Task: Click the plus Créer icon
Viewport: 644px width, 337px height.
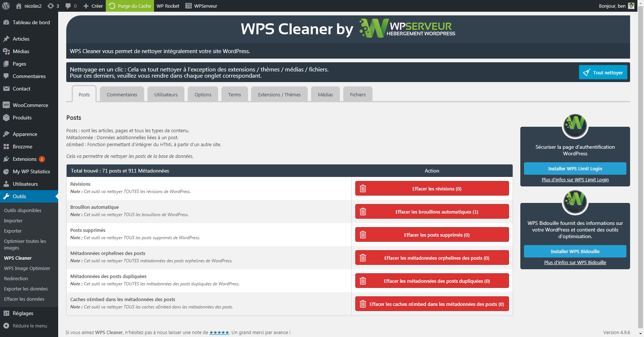Action: [x=86, y=6]
